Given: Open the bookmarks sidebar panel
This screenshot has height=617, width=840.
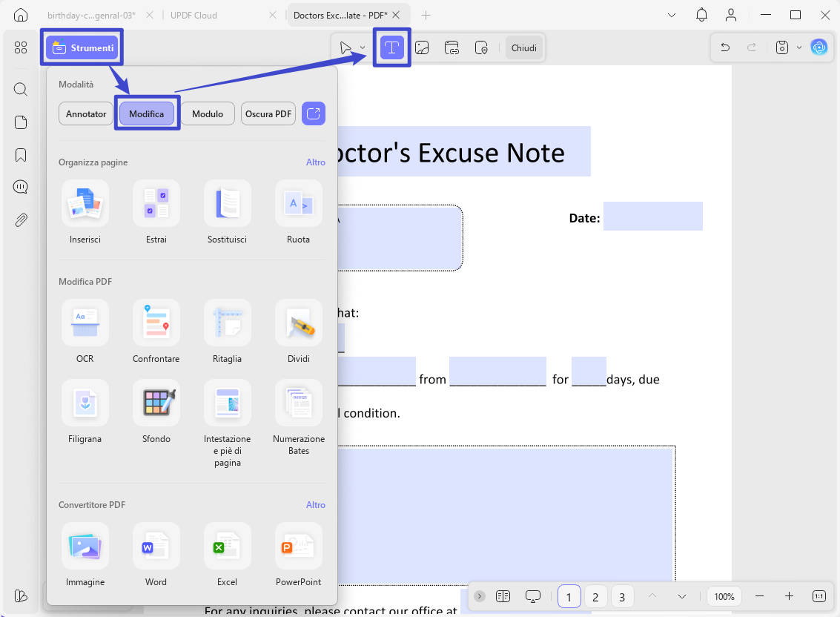Looking at the screenshot, I should pos(21,155).
